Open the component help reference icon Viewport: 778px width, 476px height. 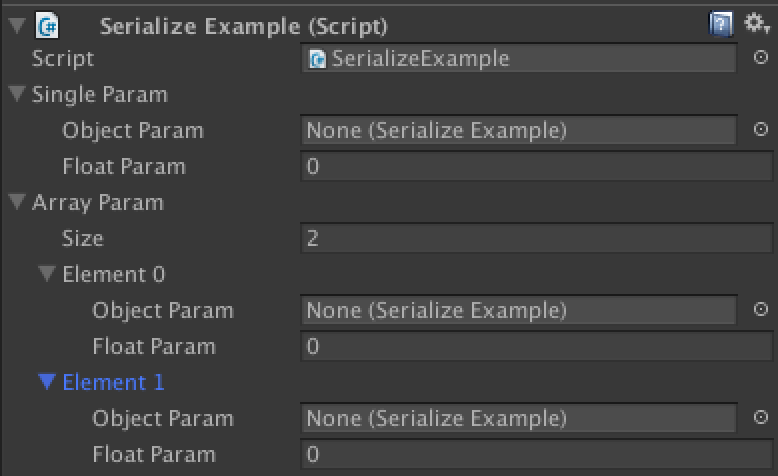721,24
